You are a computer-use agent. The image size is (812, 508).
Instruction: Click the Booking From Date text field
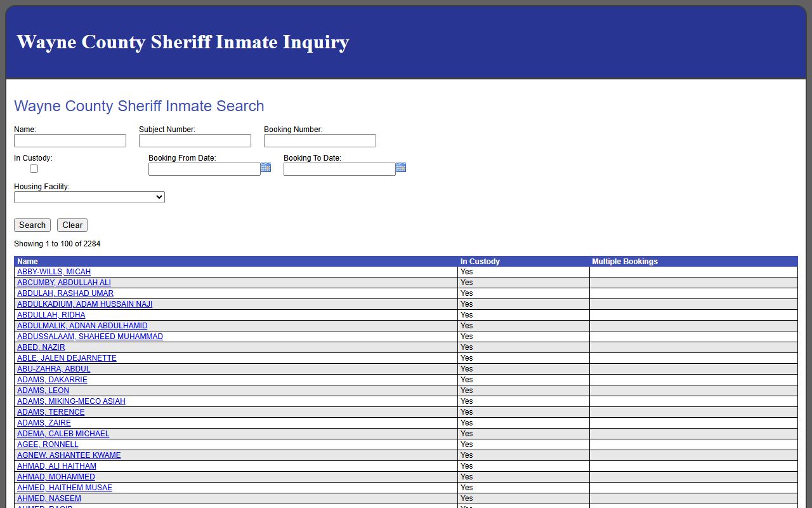204,169
